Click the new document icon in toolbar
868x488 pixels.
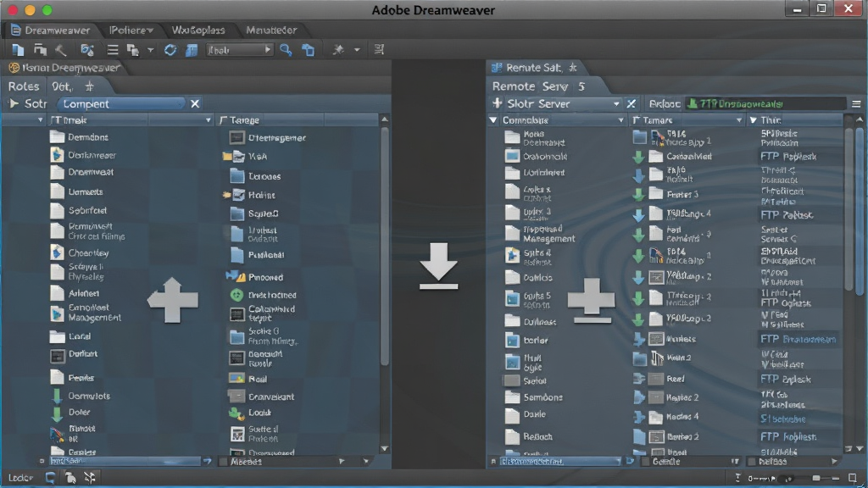coord(18,50)
